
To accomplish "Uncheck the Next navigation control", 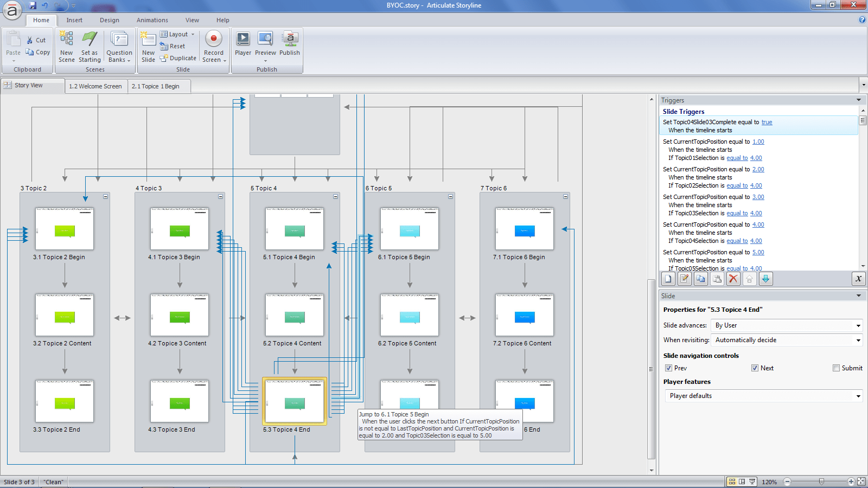I will (x=755, y=368).
